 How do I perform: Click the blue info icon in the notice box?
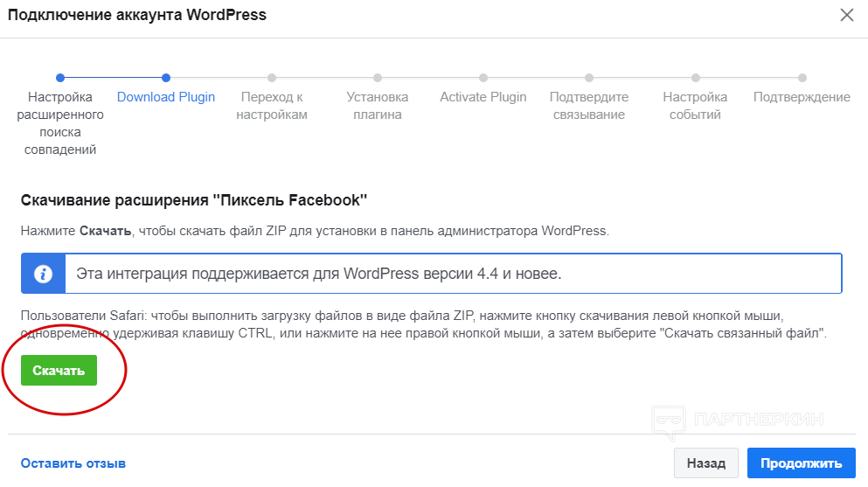pyautogui.click(x=43, y=274)
